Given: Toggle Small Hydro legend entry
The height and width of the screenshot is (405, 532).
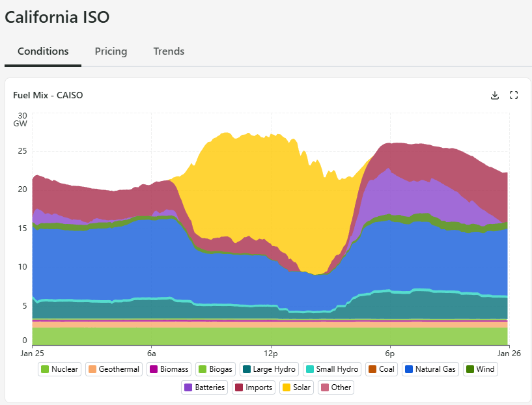Looking at the screenshot, I should click(x=330, y=369).
